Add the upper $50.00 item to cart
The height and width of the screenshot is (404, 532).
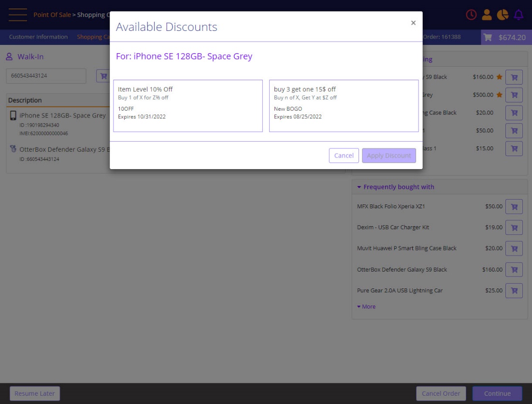click(514, 130)
